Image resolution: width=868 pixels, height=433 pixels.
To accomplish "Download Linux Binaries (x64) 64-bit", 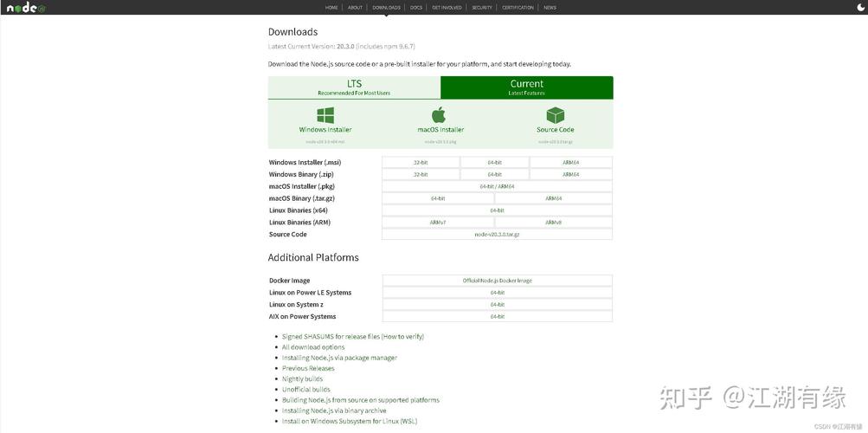I will pyautogui.click(x=497, y=210).
